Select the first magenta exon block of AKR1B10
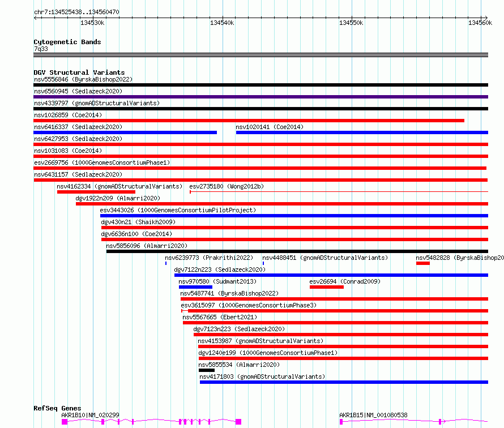Screen dimensions: 504x428 pos(65,422)
